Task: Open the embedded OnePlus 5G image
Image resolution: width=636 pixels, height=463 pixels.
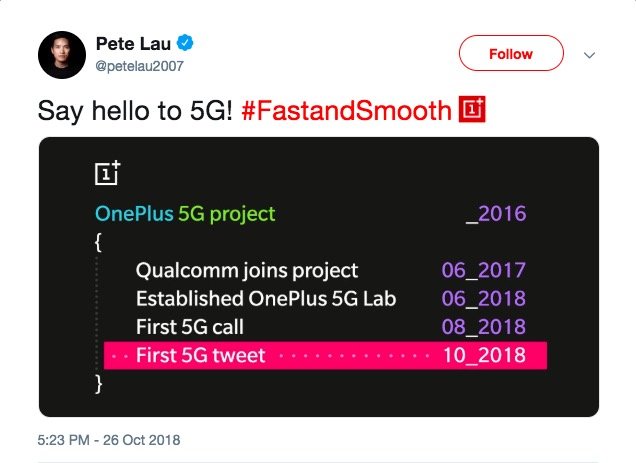Action: point(319,277)
